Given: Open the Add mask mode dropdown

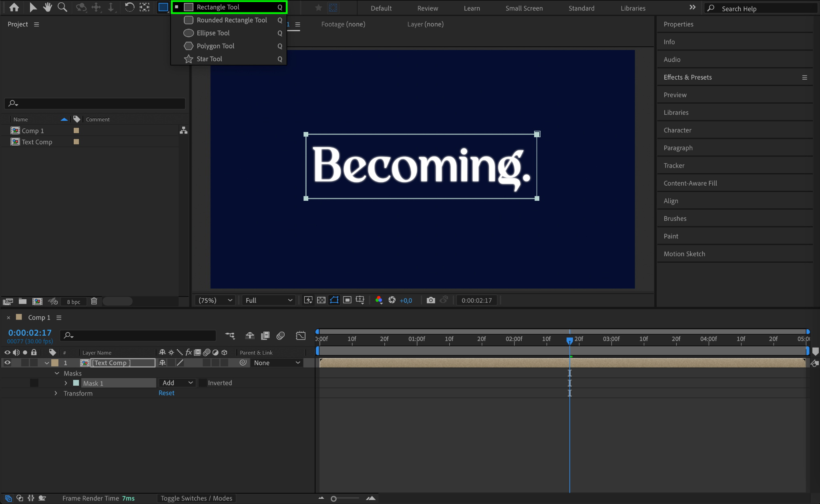Looking at the screenshot, I should (x=177, y=383).
